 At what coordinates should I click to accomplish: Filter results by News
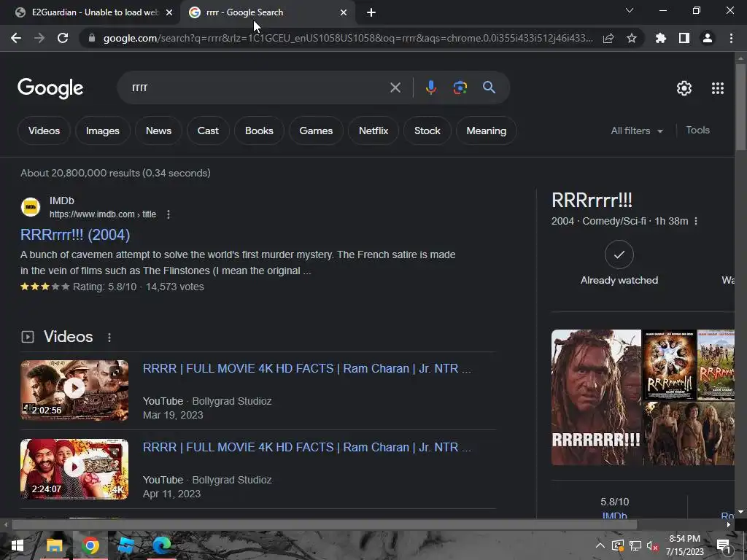[x=158, y=131]
